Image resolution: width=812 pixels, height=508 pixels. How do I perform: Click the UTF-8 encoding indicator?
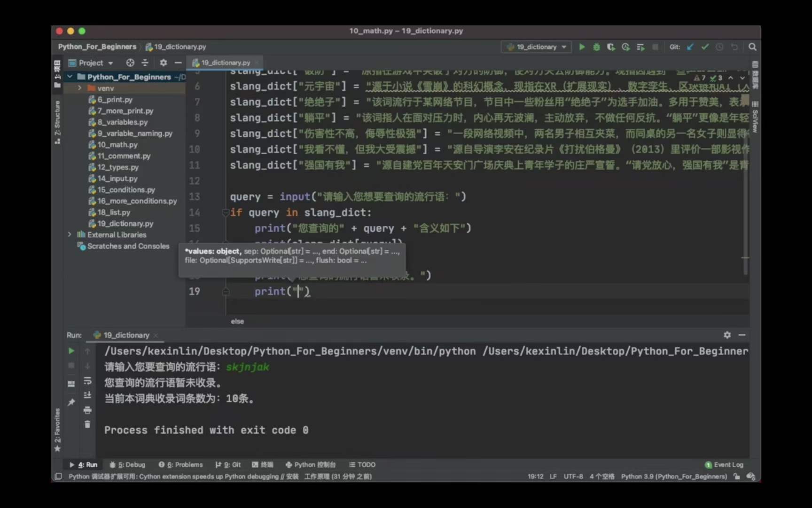(573, 476)
